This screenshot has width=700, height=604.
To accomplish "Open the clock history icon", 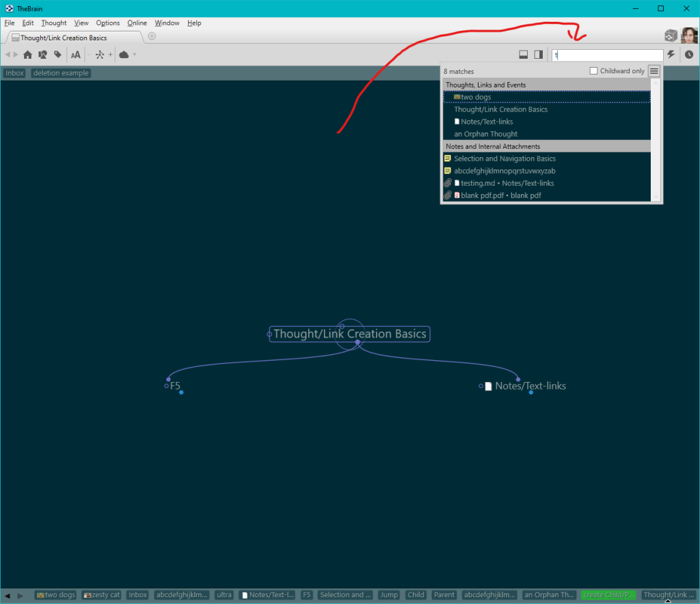I will click(689, 55).
